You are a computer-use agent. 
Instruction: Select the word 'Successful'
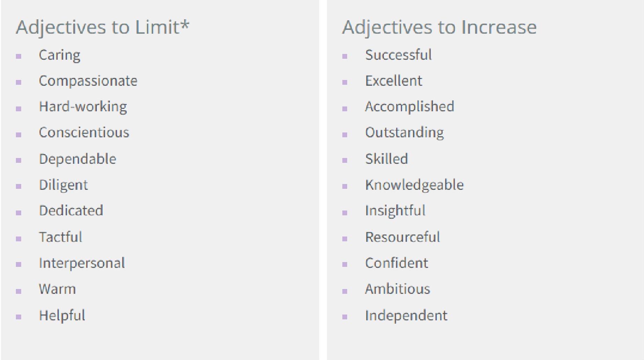(398, 55)
